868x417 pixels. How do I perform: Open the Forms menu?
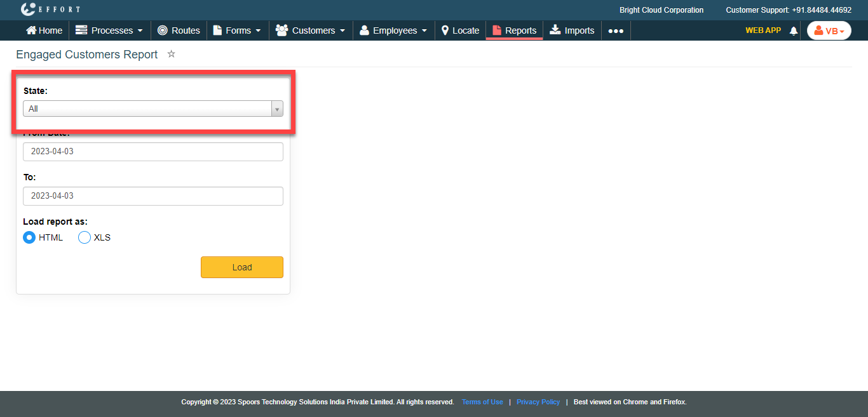click(x=238, y=30)
